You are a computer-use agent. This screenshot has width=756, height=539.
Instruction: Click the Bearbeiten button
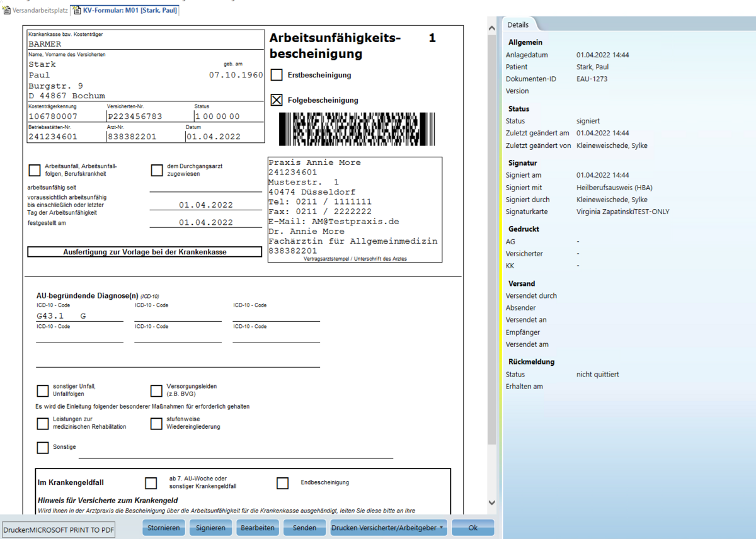(258, 528)
